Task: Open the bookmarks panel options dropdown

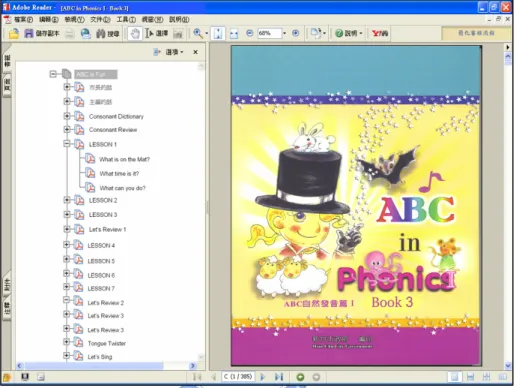Action: coord(168,52)
